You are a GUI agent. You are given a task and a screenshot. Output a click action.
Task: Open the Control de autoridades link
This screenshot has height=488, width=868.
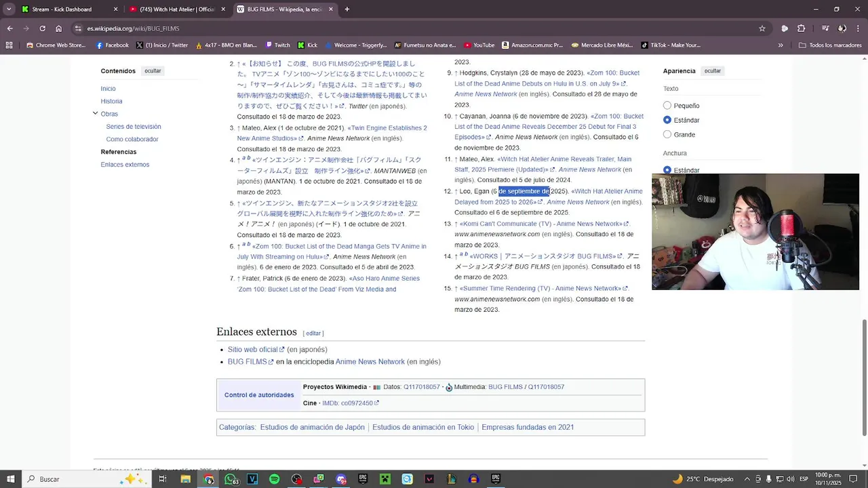259,395
